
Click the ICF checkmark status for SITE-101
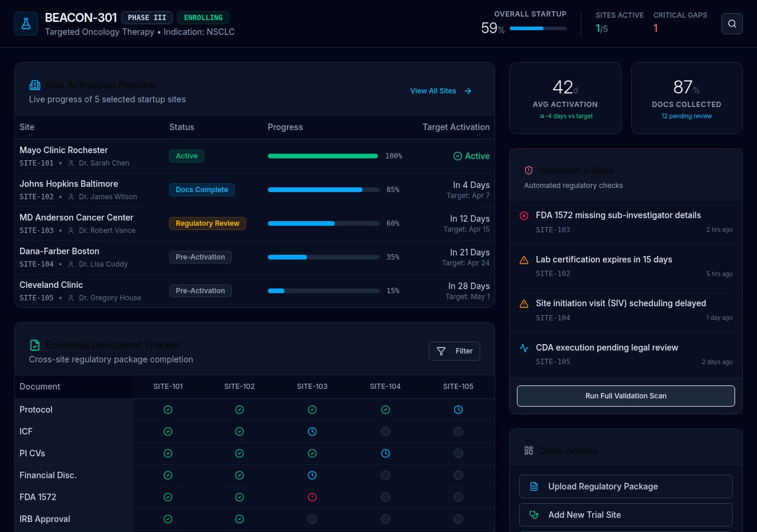(x=168, y=432)
